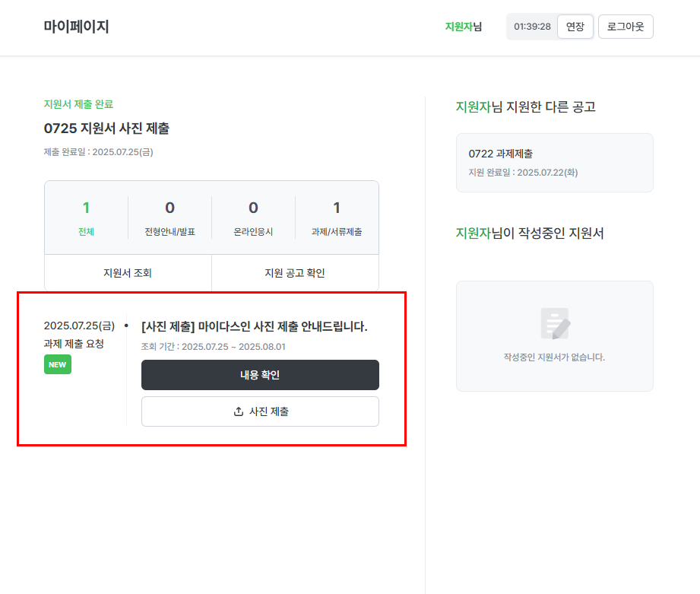Click the 로그아웃 button
Screen dimensions: 700x594
tap(625, 26)
